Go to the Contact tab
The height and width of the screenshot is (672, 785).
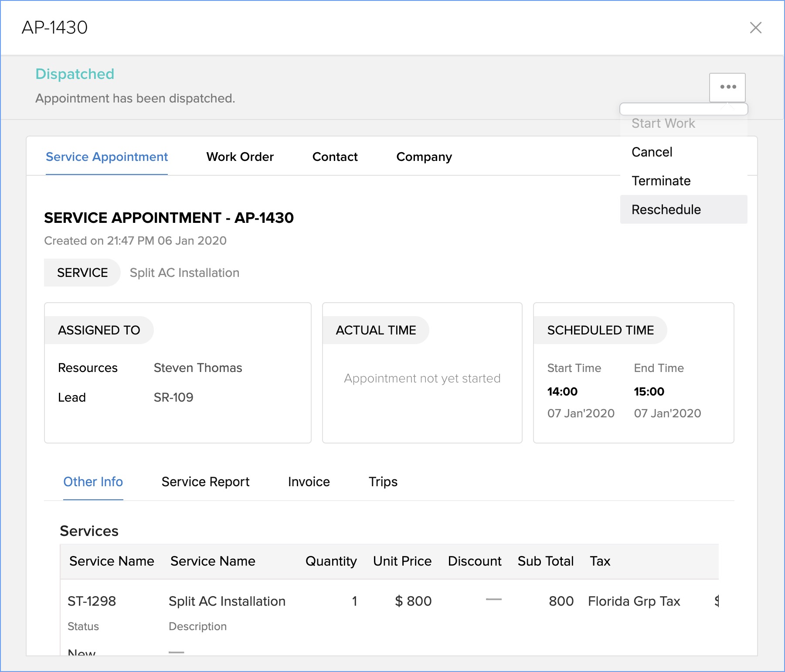(335, 157)
